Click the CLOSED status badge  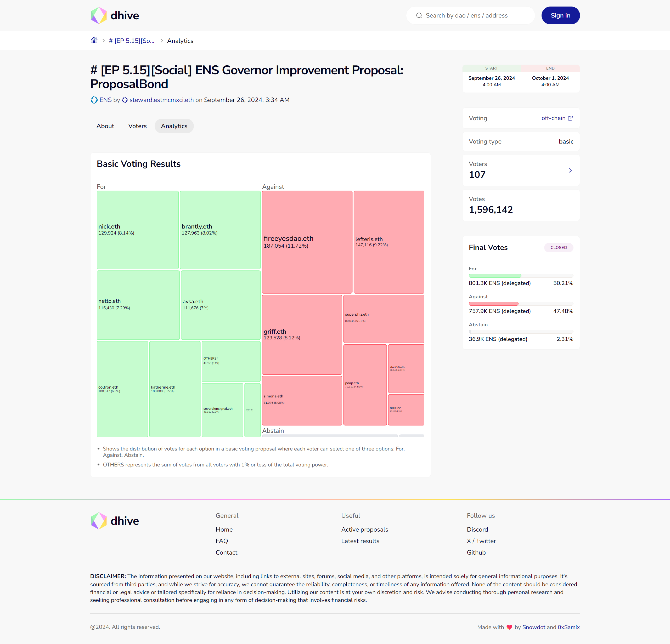pos(559,247)
